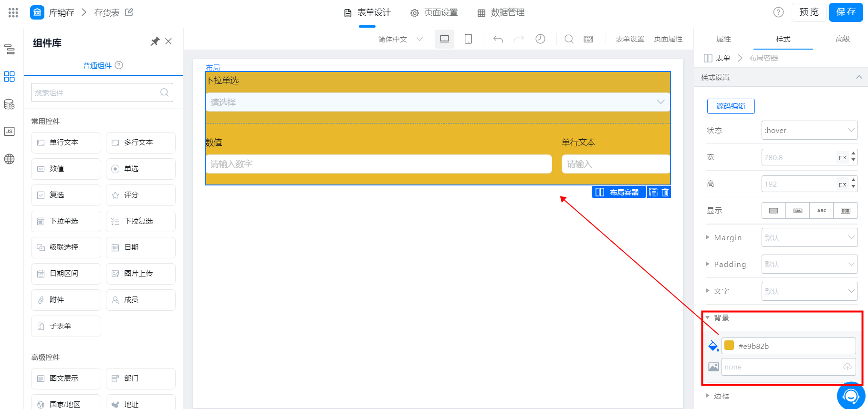Pin the component library panel
Screen dimensions: 868x409
[x=155, y=42]
